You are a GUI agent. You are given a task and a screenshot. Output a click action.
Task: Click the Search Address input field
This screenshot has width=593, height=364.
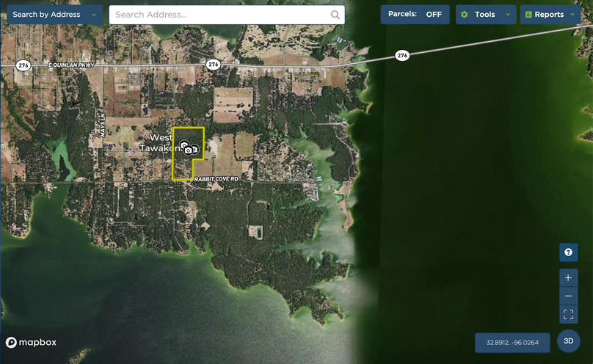[219, 15]
